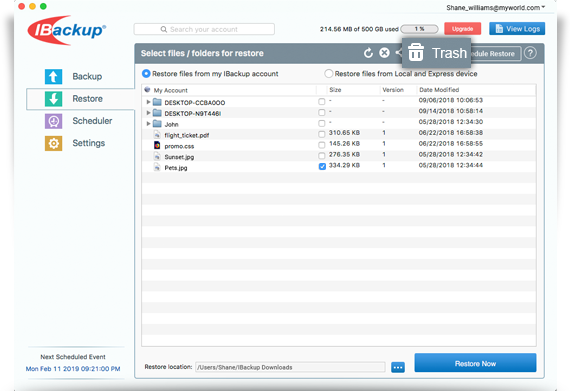Check the Sunset.jpg checkbox
The width and height of the screenshot is (570, 391).
tap(322, 156)
